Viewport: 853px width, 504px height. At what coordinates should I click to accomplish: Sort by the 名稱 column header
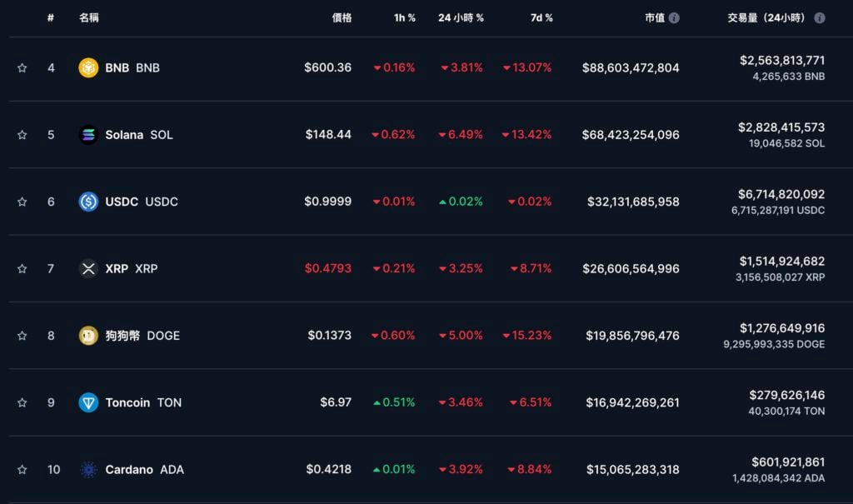[x=88, y=17]
